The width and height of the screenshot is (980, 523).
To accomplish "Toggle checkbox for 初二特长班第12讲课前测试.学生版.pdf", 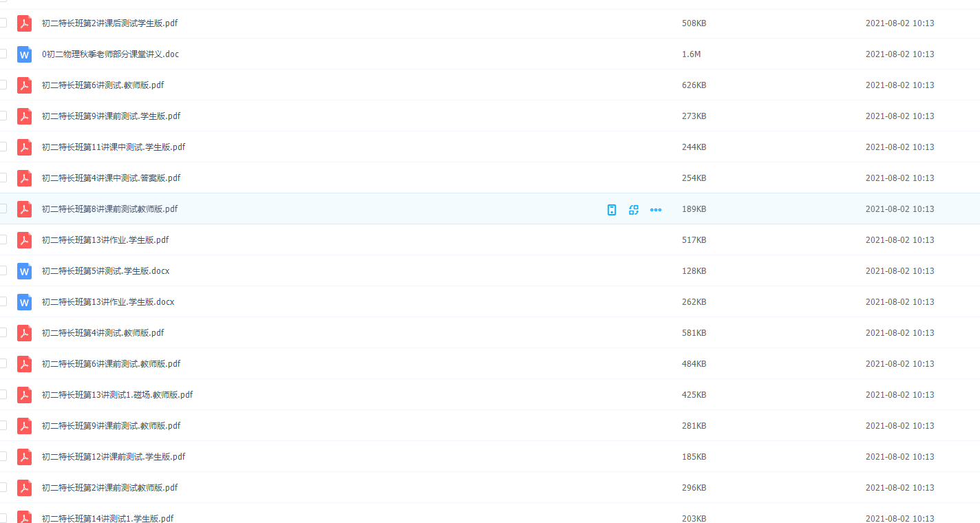I will 3,456.
